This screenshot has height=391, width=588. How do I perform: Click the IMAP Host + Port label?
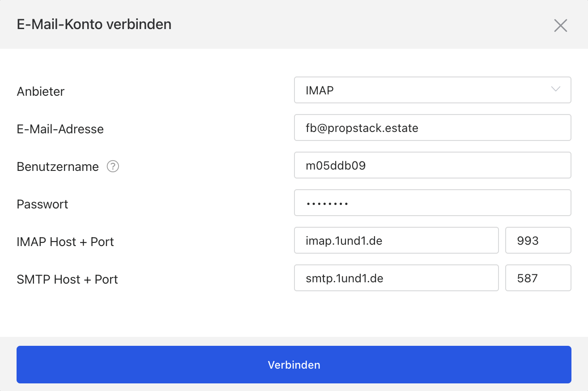[x=65, y=242]
